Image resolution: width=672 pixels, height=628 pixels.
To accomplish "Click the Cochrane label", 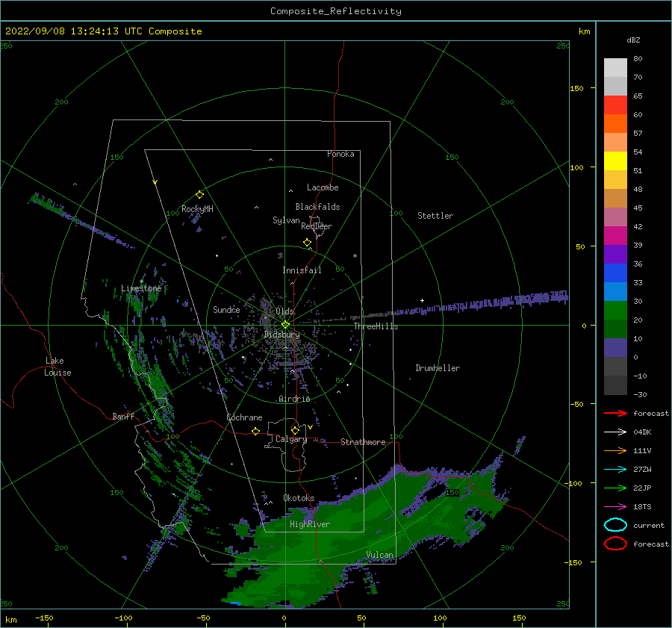I will [x=244, y=417].
